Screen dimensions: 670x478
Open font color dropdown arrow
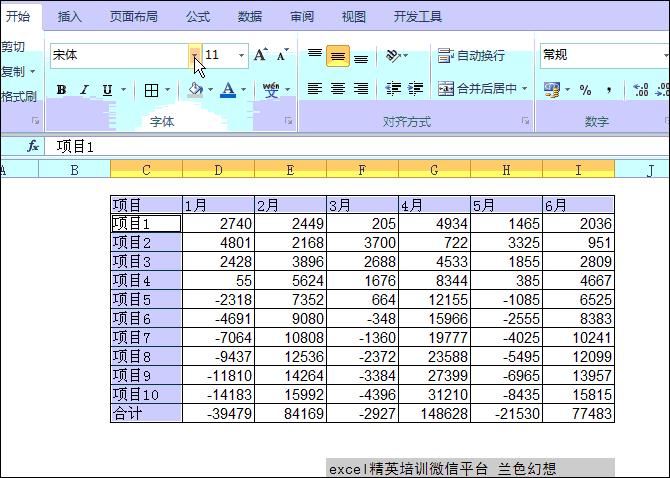point(244,90)
